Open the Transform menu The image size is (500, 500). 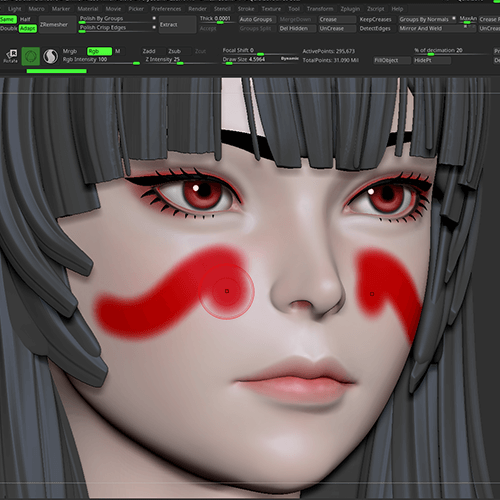pos(320,9)
